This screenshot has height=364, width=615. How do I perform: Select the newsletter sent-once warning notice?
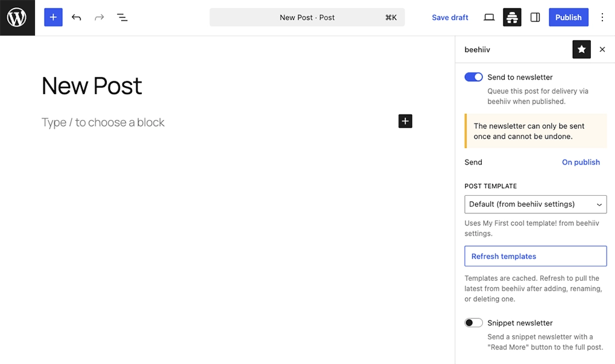click(535, 131)
